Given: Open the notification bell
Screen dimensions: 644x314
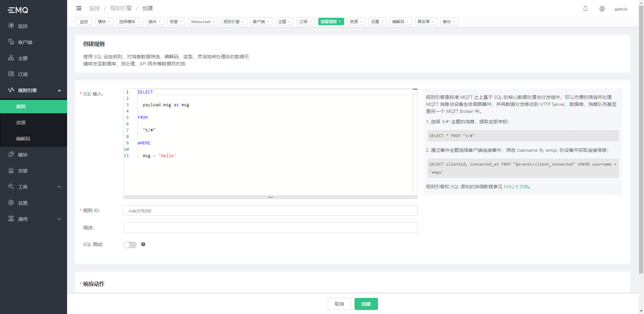Looking at the screenshot, I should tap(585, 9).
